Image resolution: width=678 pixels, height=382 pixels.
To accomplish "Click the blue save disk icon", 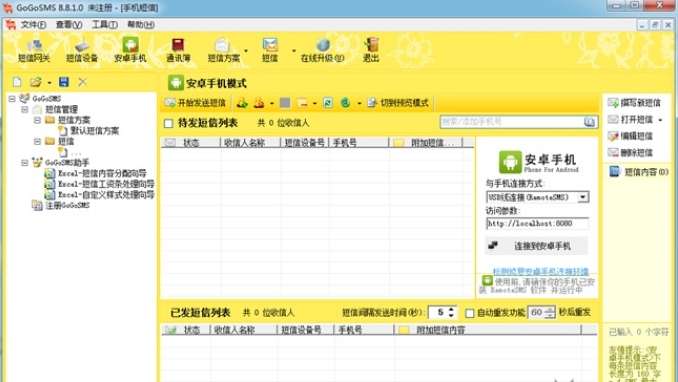I will 64,82.
